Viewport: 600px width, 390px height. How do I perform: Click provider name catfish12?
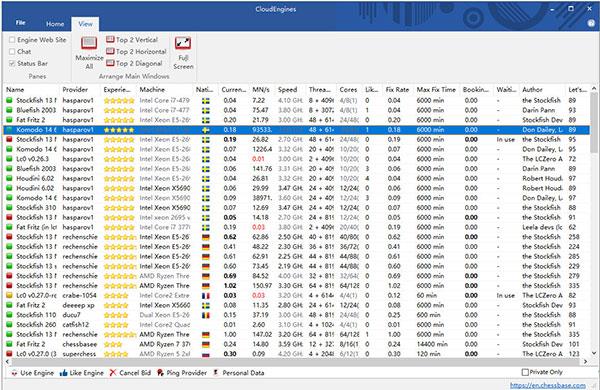point(75,325)
